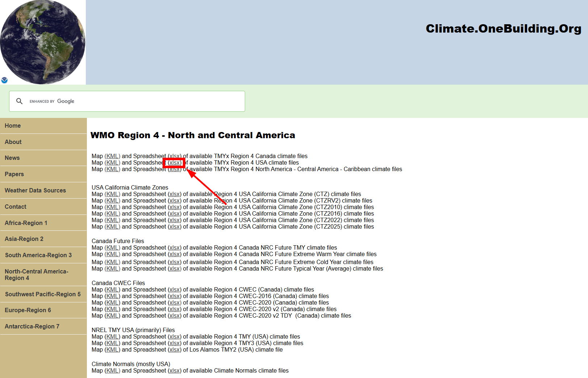This screenshot has width=588, height=378.
Task: Select Europe-Region 6 in sidebar
Action: point(28,310)
